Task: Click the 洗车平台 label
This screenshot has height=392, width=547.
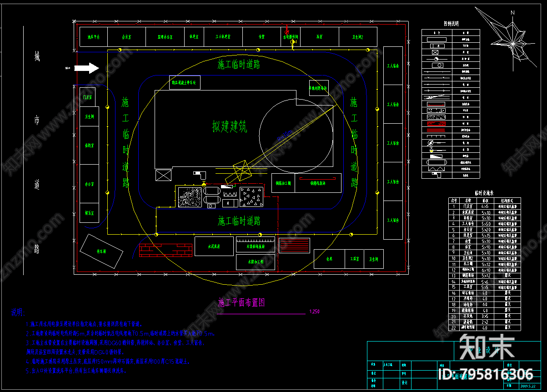Action: click(94, 37)
